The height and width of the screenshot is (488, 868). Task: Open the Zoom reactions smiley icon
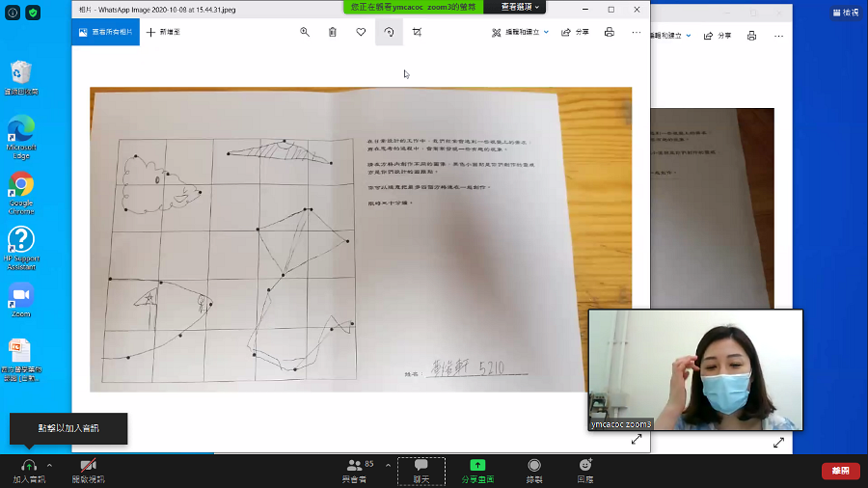(585, 471)
